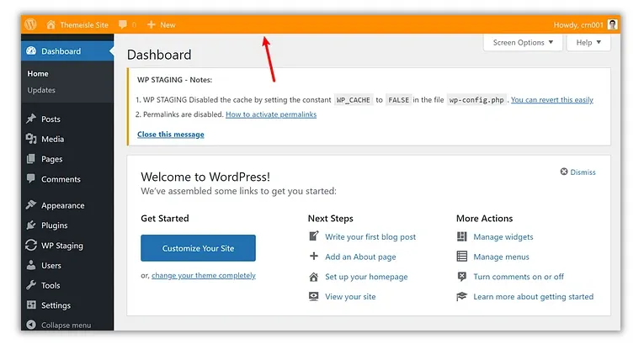Open the New content menu
This screenshot has width=644, height=344.
click(161, 24)
